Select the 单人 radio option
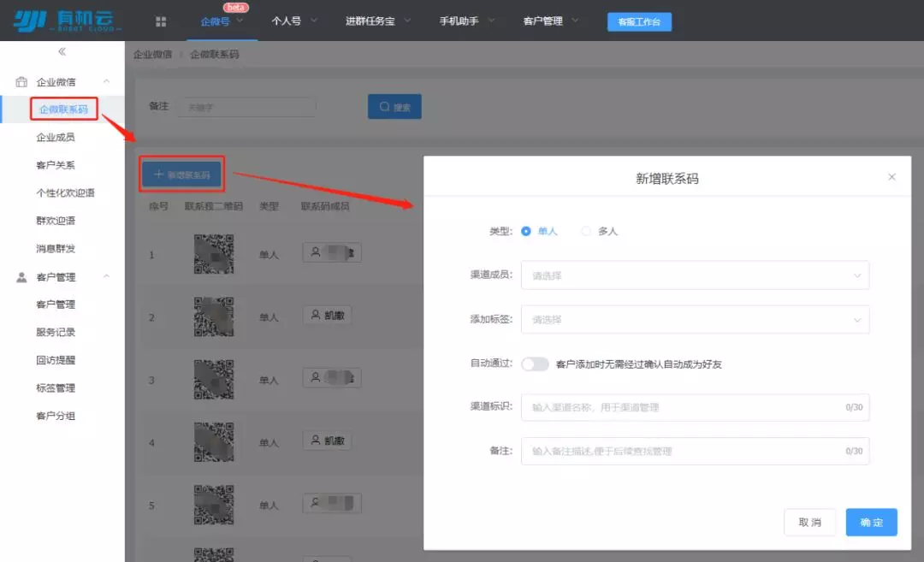The height and width of the screenshot is (562, 924). [x=526, y=231]
